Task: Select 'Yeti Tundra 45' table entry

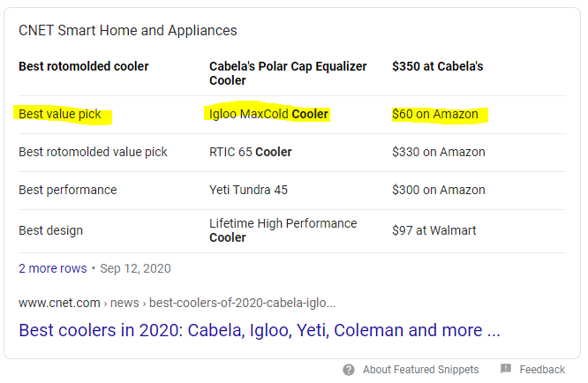Action: [248, 190]
